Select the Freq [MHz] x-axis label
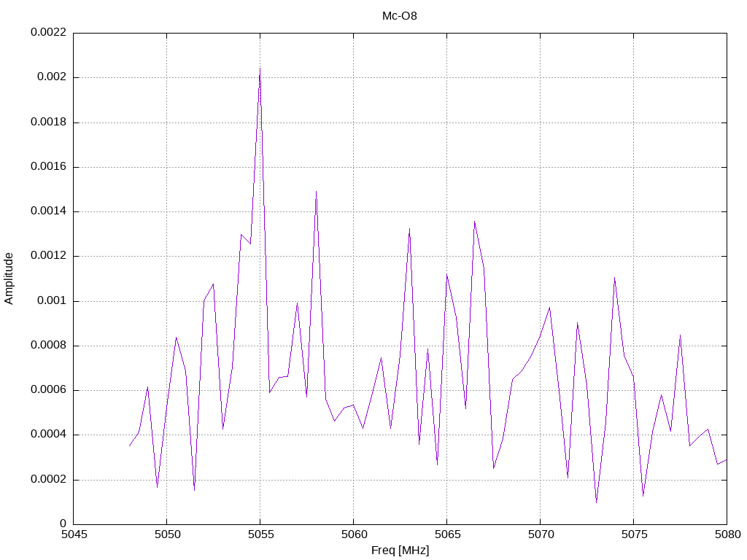 tap(400, 551)
